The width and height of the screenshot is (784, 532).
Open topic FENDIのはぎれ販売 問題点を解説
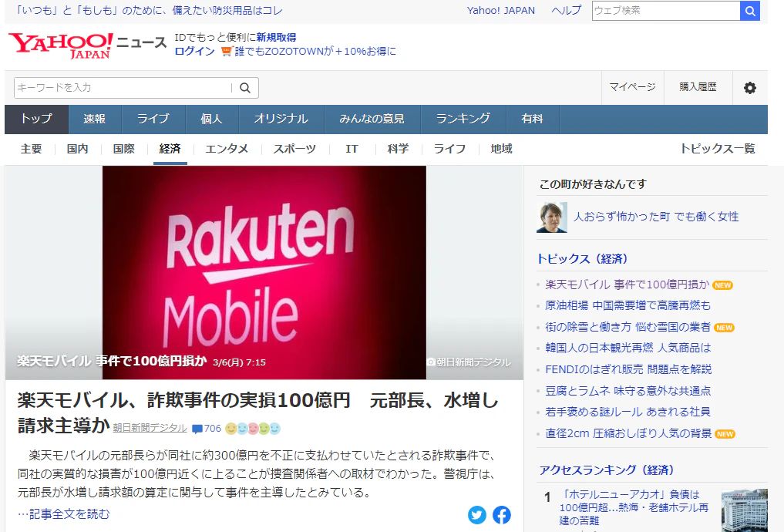click(x=628, y=369)
